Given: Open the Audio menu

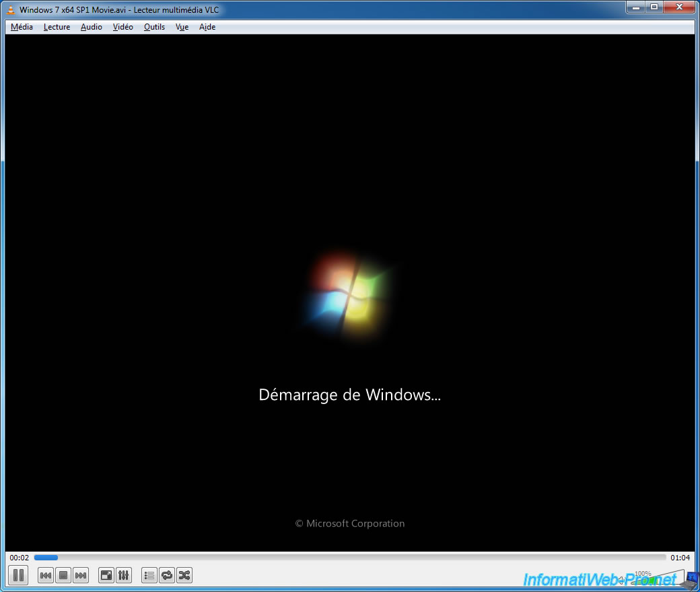Looking at the screenshot, I should (x=92, y=27).
